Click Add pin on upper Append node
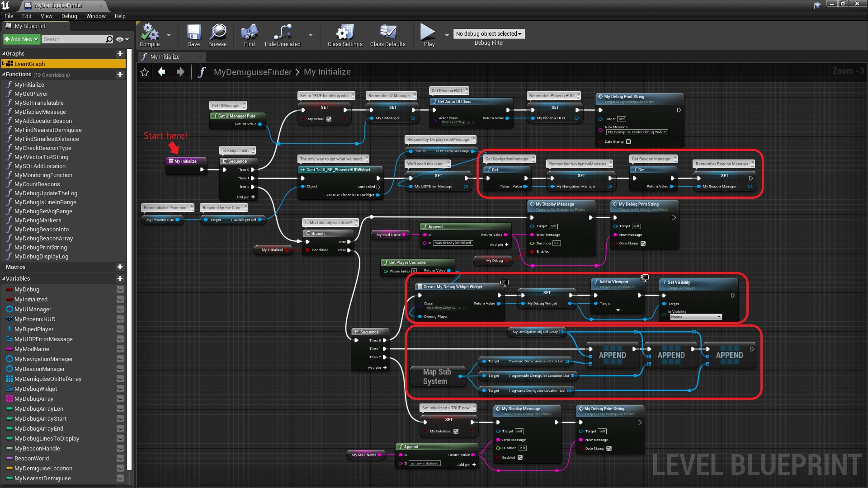This screenshot has width=868, height=488. pyautogui.click(x=499, y=244)
